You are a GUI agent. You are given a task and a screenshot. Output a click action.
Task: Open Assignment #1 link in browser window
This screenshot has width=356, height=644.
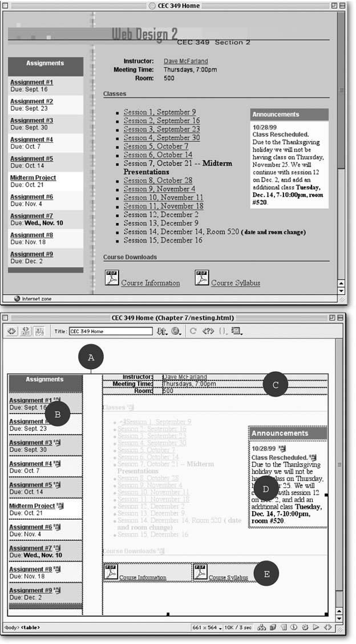click(x=31, y=82)
